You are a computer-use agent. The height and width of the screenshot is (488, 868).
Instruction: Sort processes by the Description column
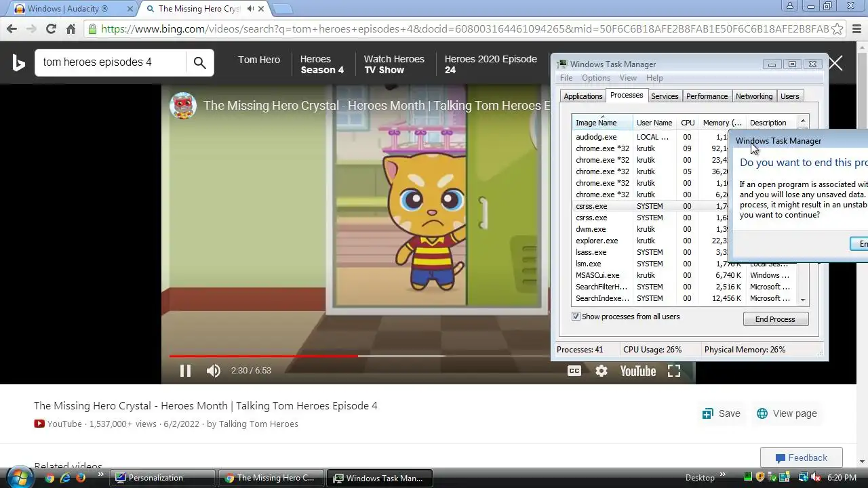pyautogui.click(x=771, y=123)
